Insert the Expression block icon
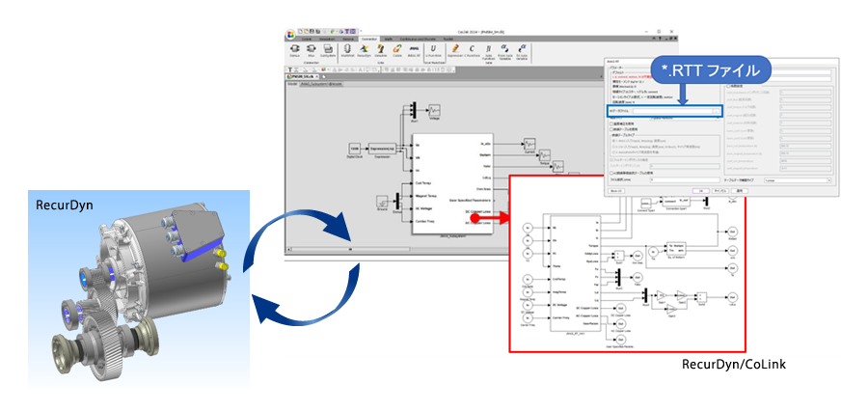Image resolution: width=868 pixels, height=411 pixels. [x=455, y=50]
